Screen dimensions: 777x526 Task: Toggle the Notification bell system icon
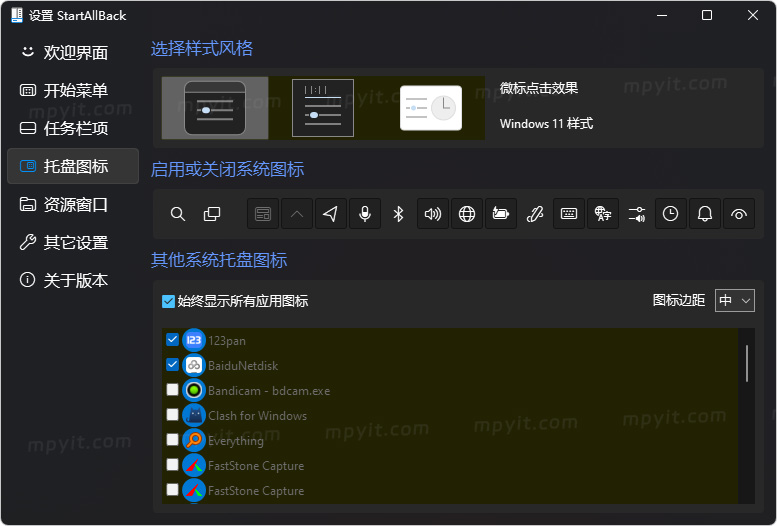pyautogui.click(x=705, y=214)
